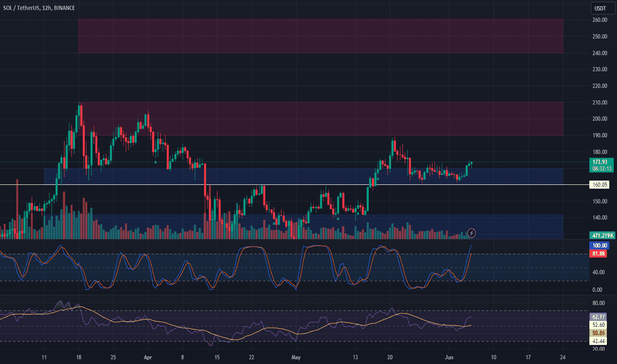Click the SOL / TetherUS chart title
The image size is (617, 364).
(39, 8)
